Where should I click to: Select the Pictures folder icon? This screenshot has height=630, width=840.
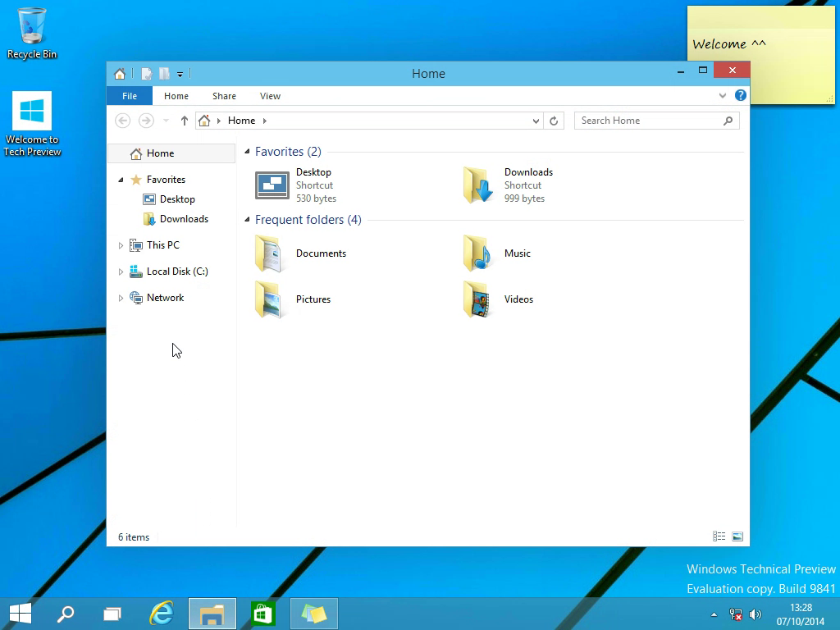coord(268,299)
